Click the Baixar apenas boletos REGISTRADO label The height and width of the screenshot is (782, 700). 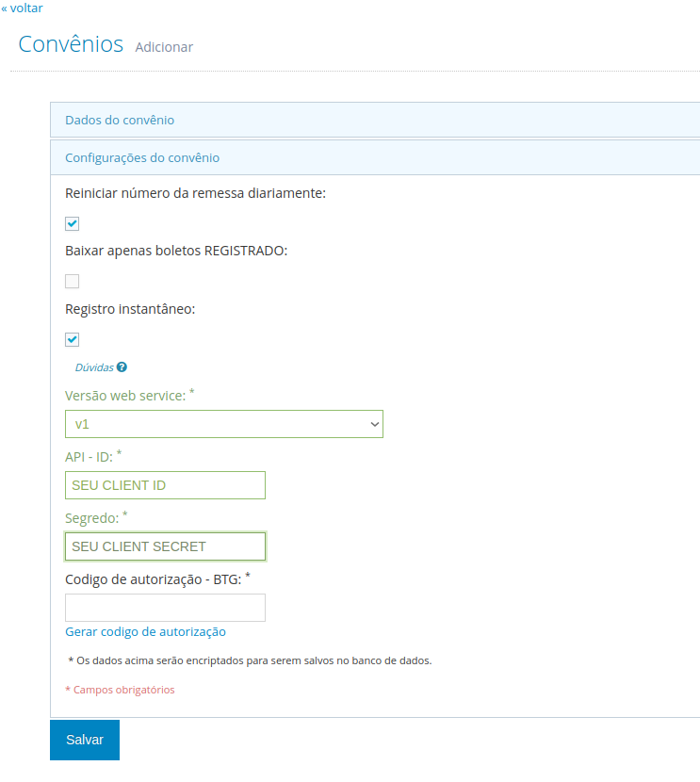click(176, 251)
